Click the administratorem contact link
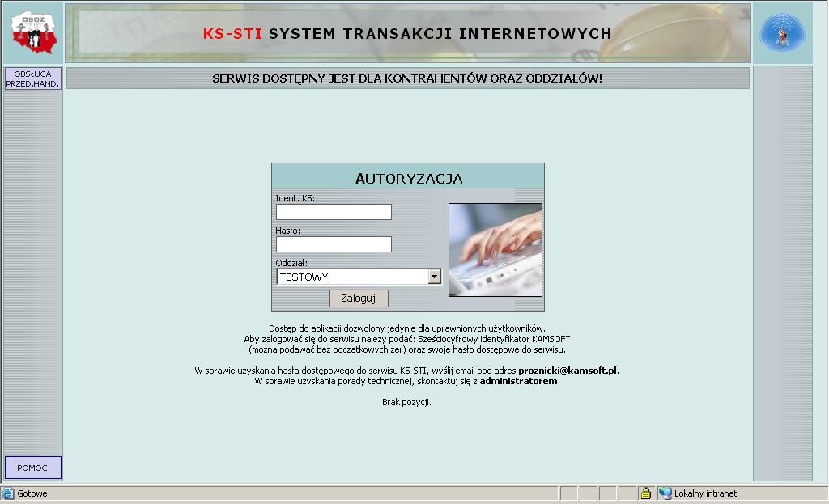The width and height of the screenshot is (829, 504). coord(518,381)
